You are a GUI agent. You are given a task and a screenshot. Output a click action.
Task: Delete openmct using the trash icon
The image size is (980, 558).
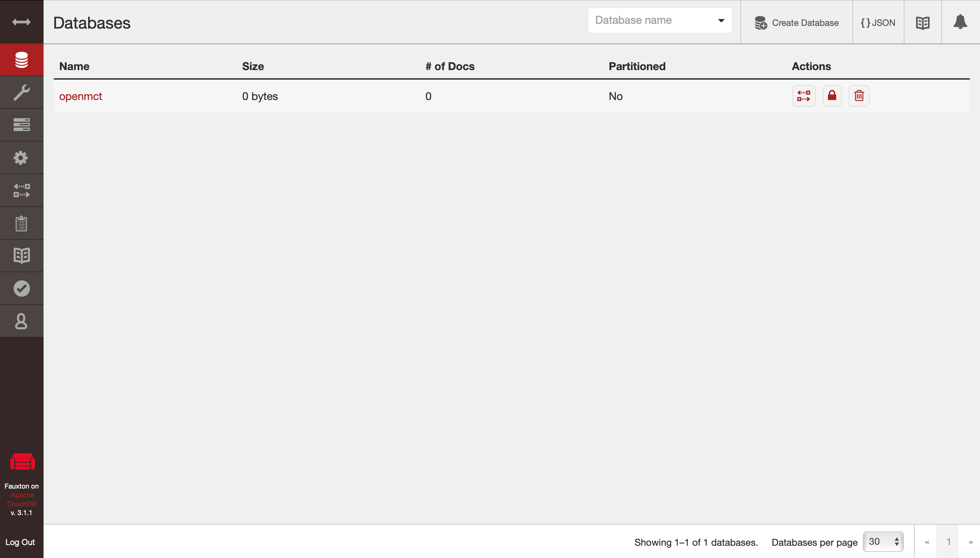(859, 96)
